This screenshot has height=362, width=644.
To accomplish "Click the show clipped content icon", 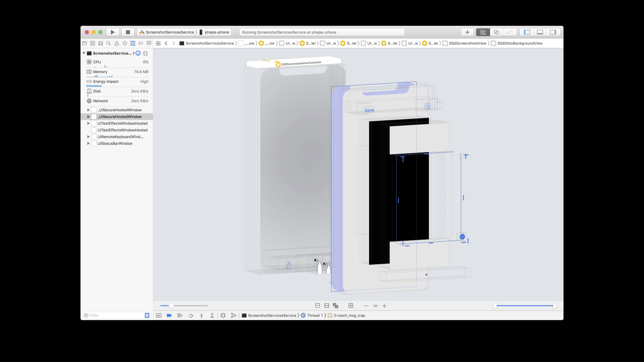I will [317, 306].
